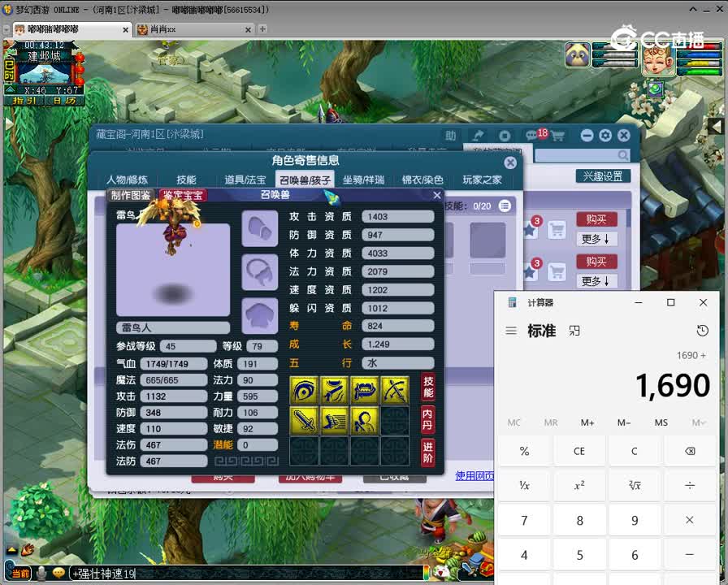The height and width of the screenshot is (585, 728).
Task: Click the list icon next to 0/20
Action: point(505,206)
